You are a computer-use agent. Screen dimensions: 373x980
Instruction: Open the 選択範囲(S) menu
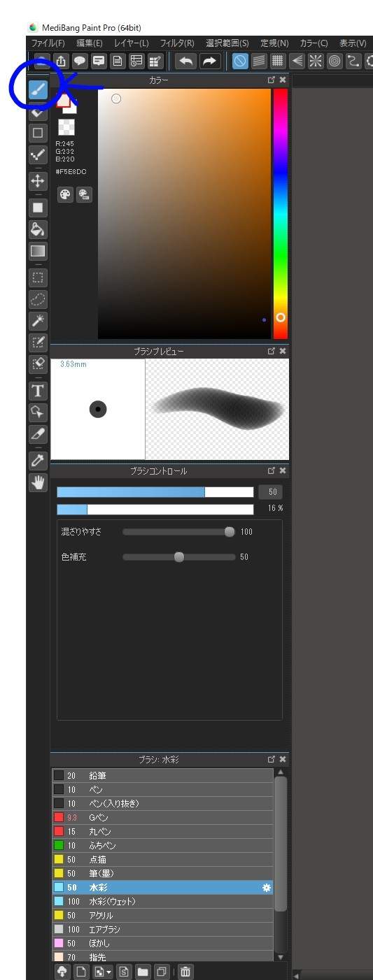[x=227, y=43]
